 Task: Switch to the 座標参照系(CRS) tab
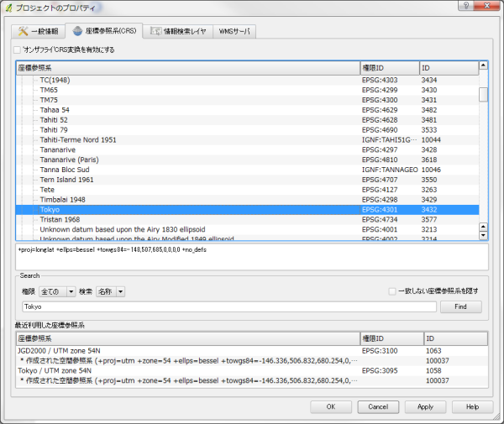coord(104,31)
